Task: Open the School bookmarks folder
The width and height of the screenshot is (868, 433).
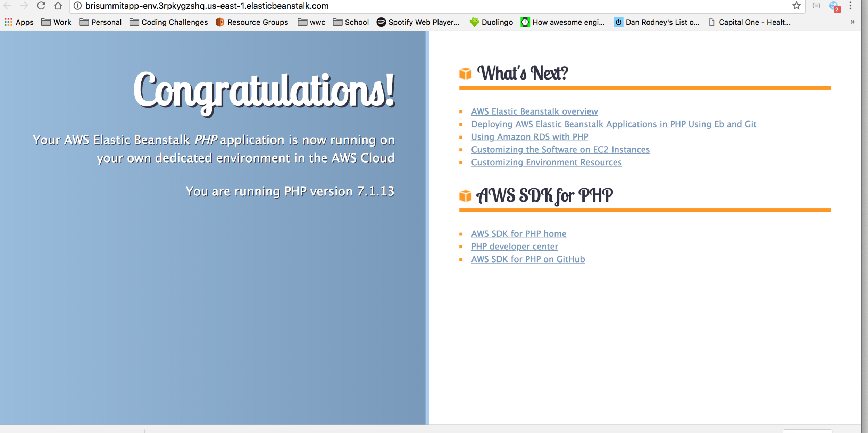Action: click(351, 22)
